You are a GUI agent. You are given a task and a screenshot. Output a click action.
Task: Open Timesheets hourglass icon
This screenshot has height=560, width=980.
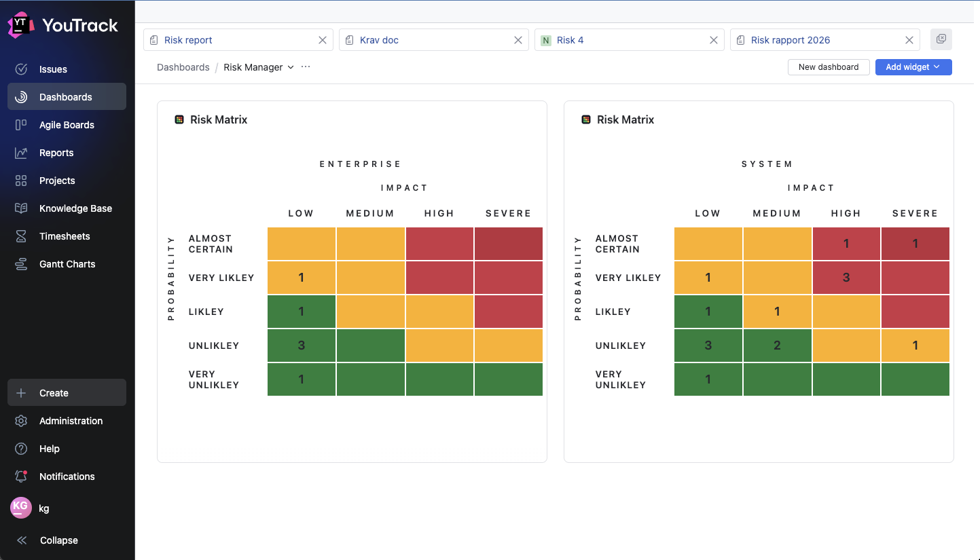pyautogui.click(x=21, y=236)
